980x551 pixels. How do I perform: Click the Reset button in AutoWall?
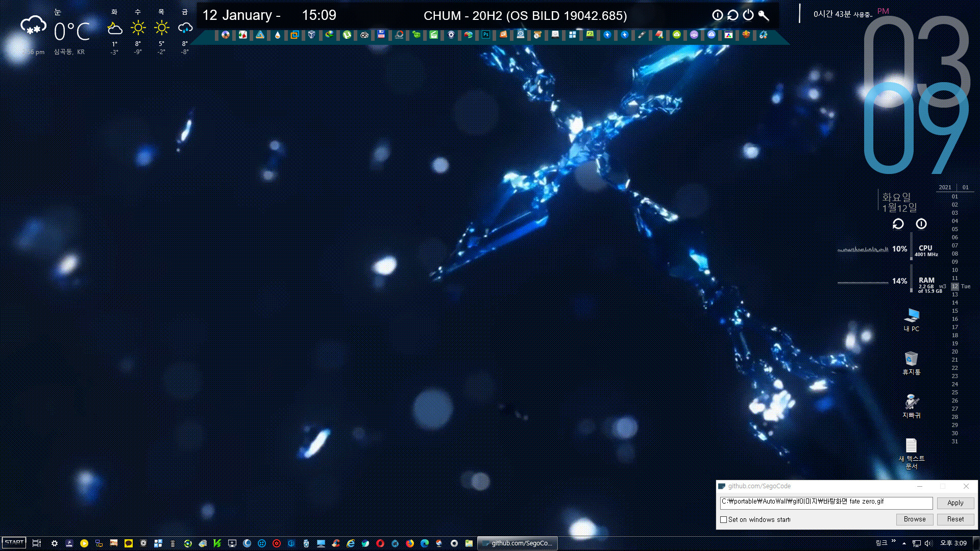click(x=955, y=519)
